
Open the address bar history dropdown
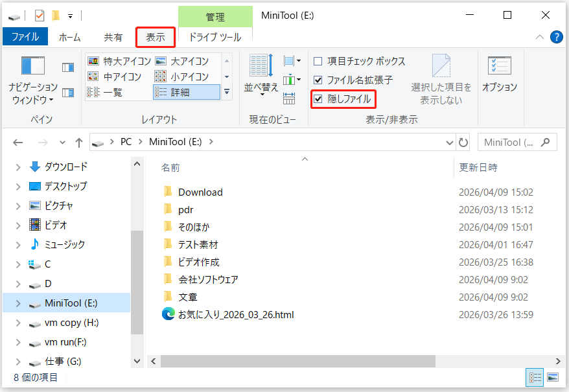click(450, 143)
